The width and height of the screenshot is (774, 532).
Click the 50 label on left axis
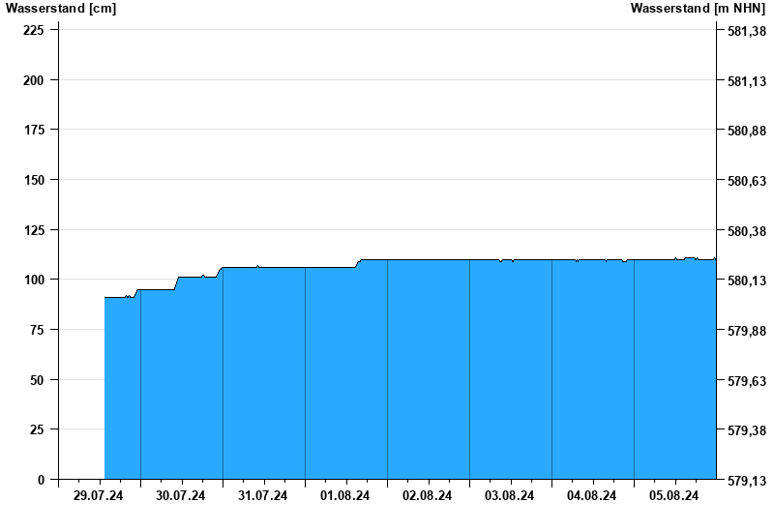(x=37, y=380)
